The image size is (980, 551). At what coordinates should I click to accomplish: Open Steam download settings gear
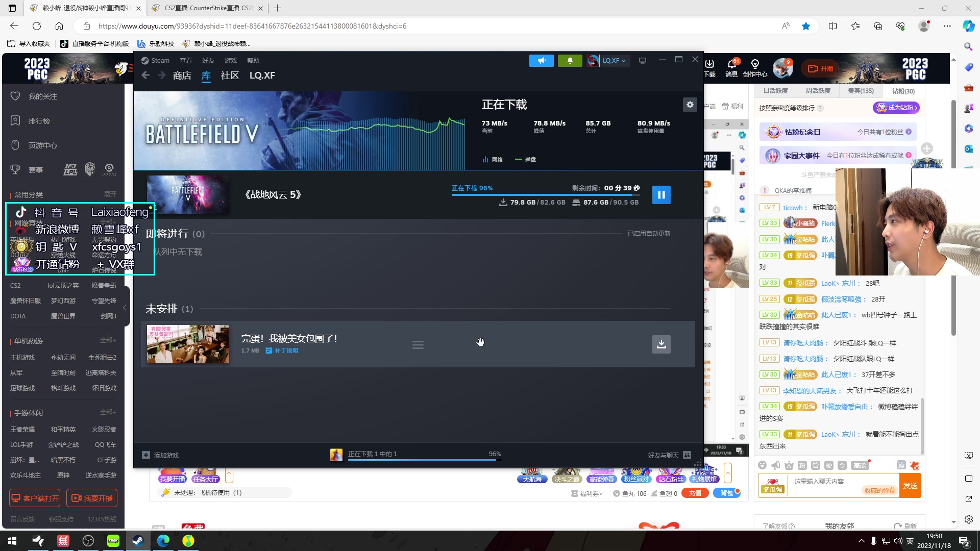pyautogui.click(x=690, y=105)
